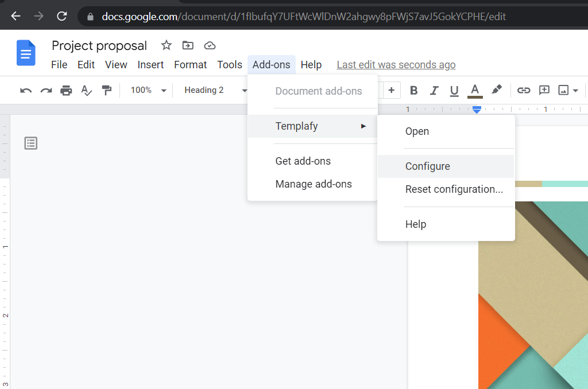Select Get add-ons
588x389 pixels.
coord(313,161)
